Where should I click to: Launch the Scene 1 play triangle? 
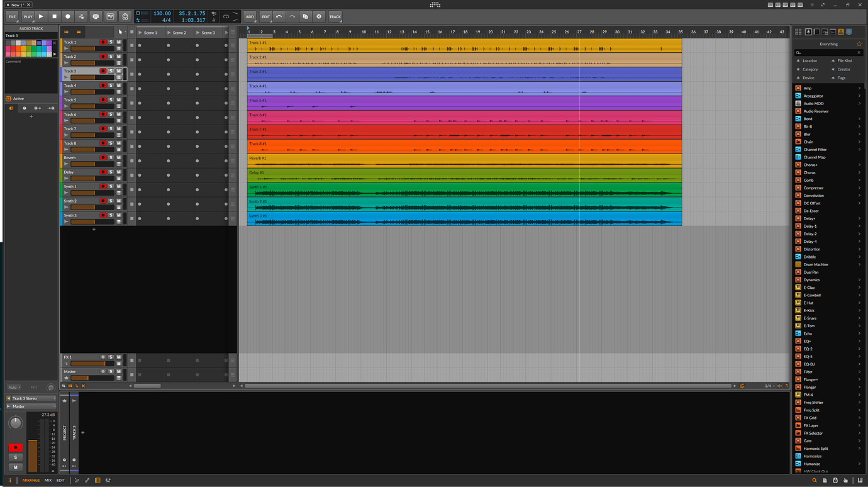tap(141, 33)
